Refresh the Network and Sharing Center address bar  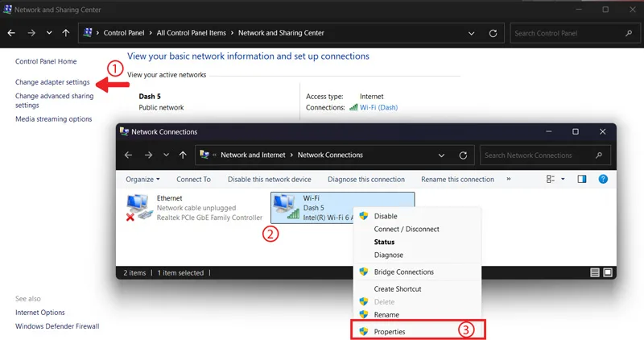coord(493,33)
